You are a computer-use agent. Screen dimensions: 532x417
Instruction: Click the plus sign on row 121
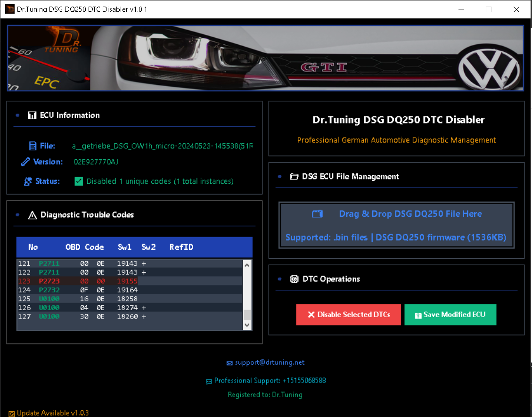(144, 263)
